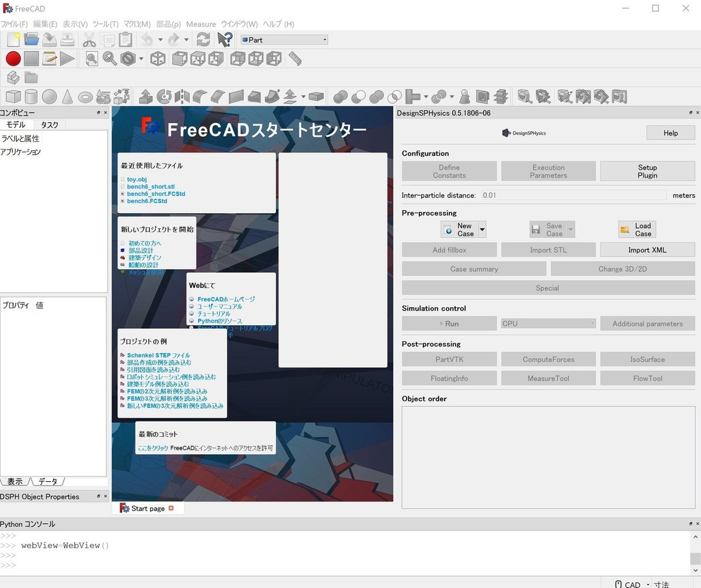The width and height of the screenshot is (701, 588).
Task: Click the New Case button
Action: coord(459,229)
